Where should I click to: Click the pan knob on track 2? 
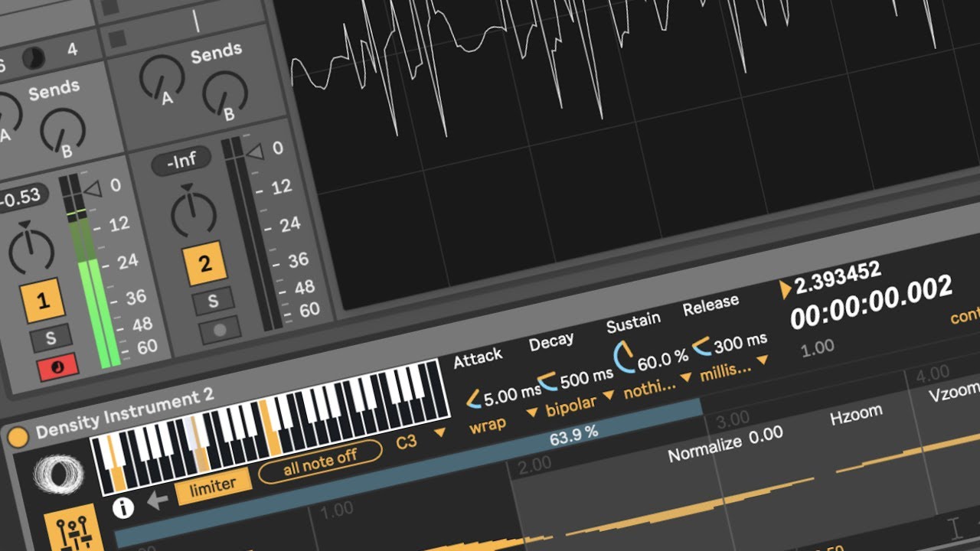[193, 211]
